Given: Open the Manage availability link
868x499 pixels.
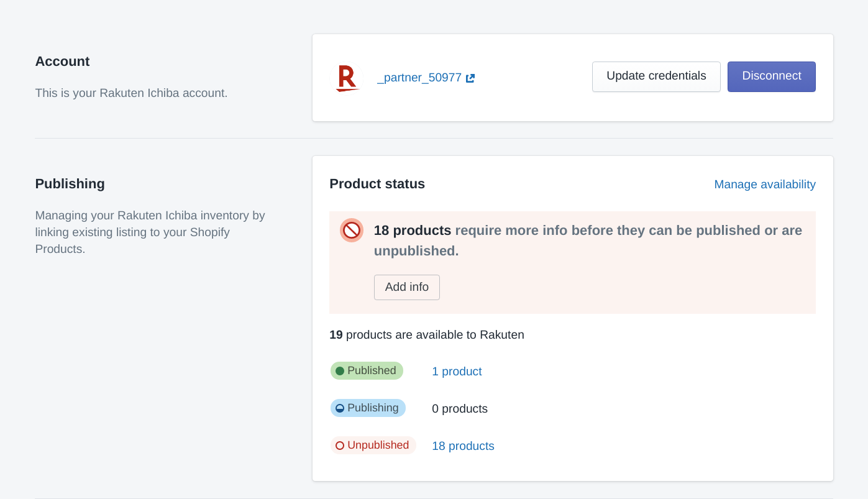Looking at the screenshot, I should [764, 185].
